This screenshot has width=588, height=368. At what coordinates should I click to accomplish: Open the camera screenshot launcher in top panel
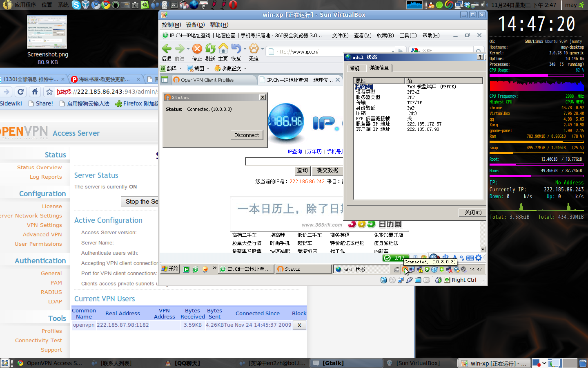point(135,5)
